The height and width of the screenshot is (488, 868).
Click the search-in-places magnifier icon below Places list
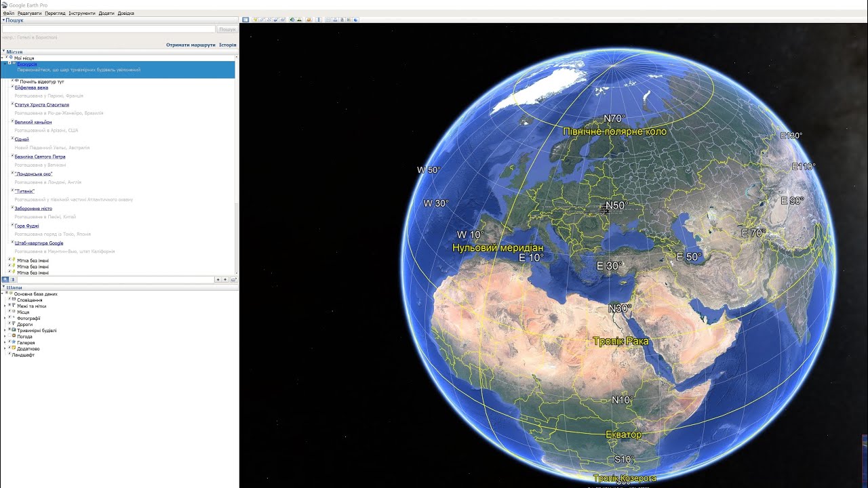pyautogui.click(x=5, y=279)
